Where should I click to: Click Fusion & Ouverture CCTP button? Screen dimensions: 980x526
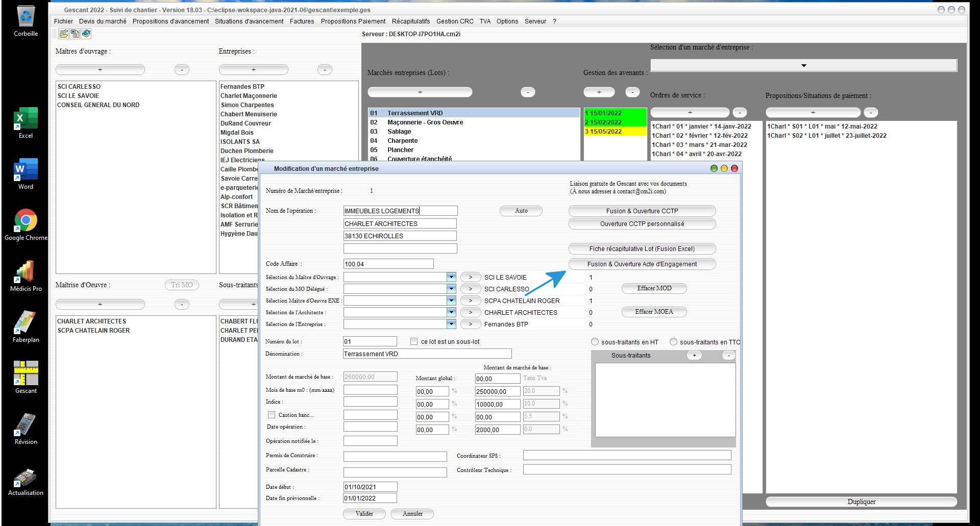[x=642, y=211]
